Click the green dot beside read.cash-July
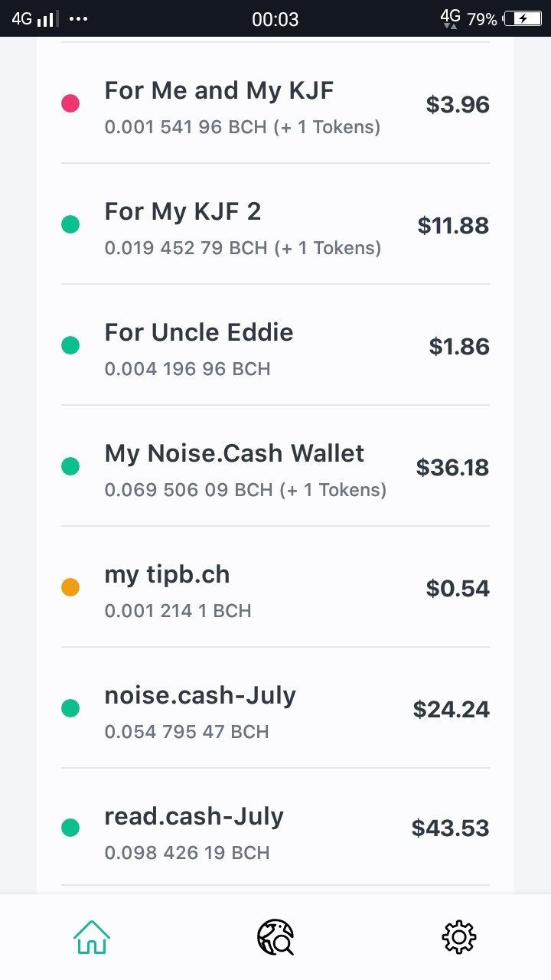This screenshot has height=980, width=551. pos(70,828)
